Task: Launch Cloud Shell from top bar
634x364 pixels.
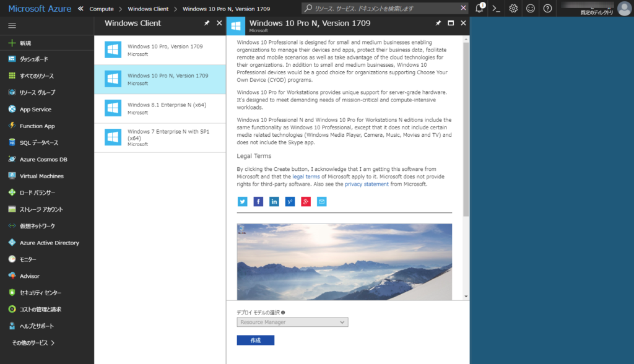Action: pyautogui.click(x=496, y=8)
